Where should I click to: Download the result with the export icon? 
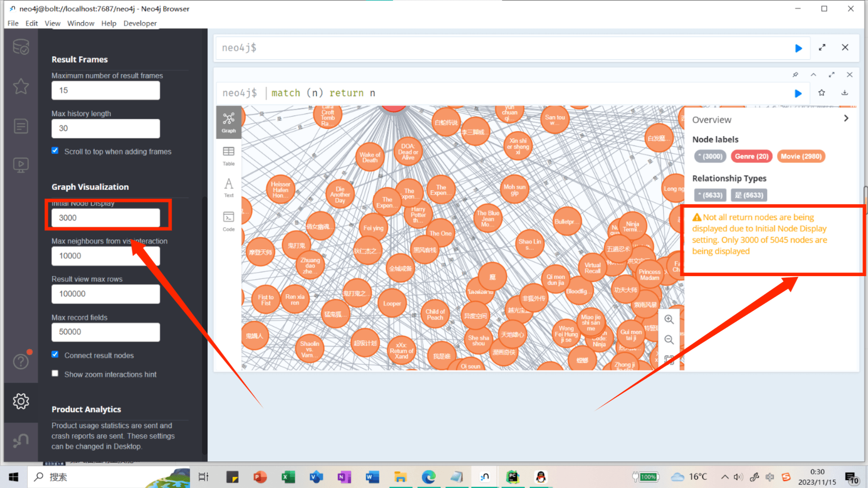[844, 93]
